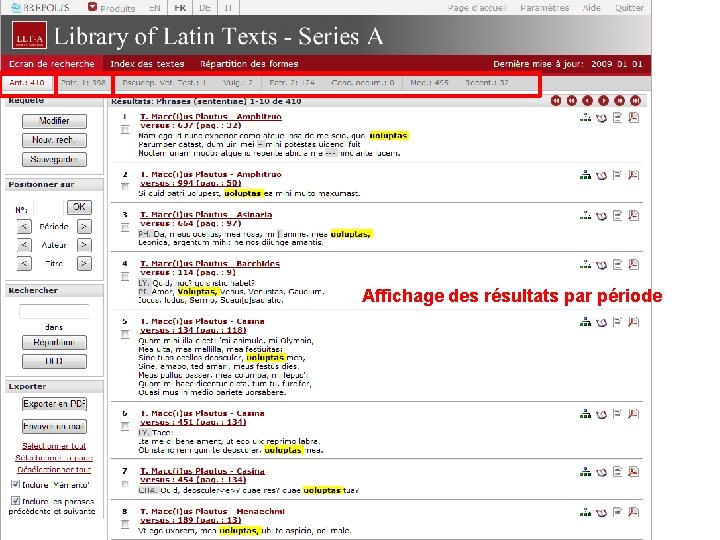
Task: Open the document icon for result 3
Action: (x=618, y=215)
